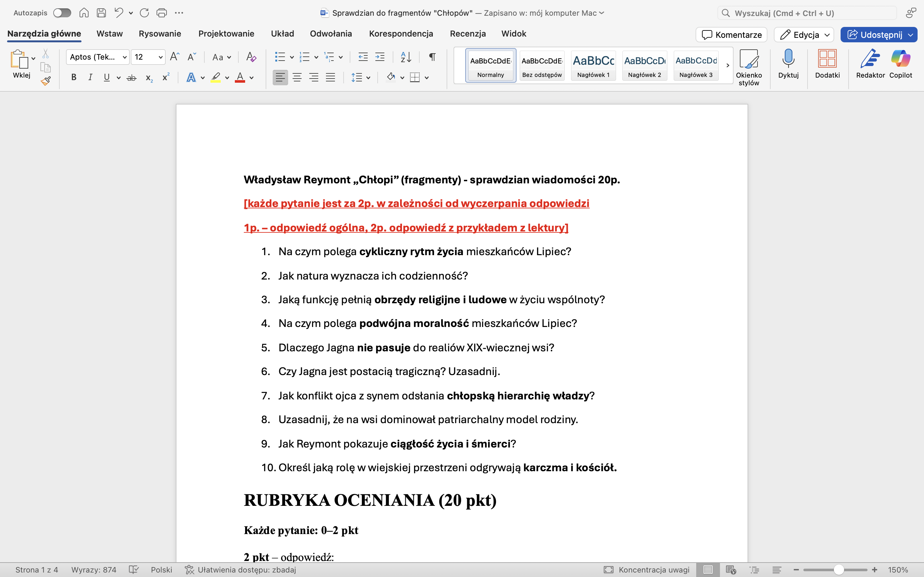Click the Format Painter brush icon
Screen dimensions: 924x577
[x=46, y=81]
